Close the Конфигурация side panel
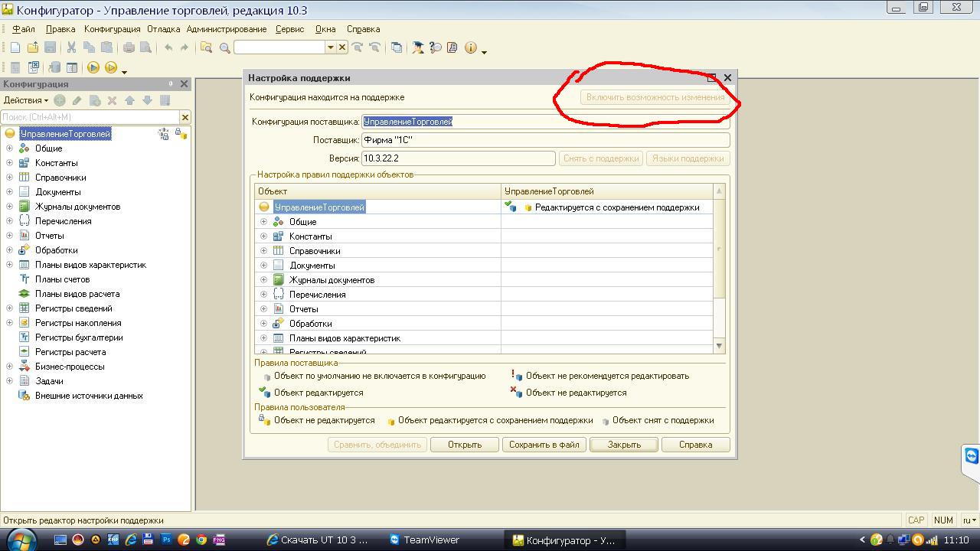This screenshot has height=551, width=980. point(184,84)
